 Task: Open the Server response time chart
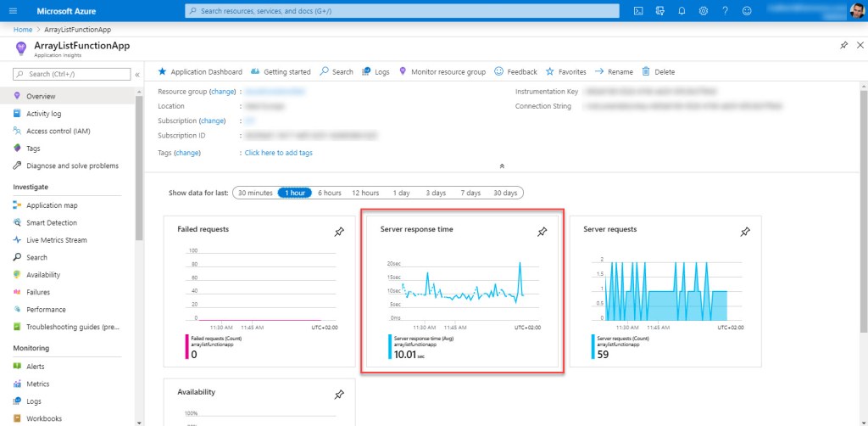460,293
